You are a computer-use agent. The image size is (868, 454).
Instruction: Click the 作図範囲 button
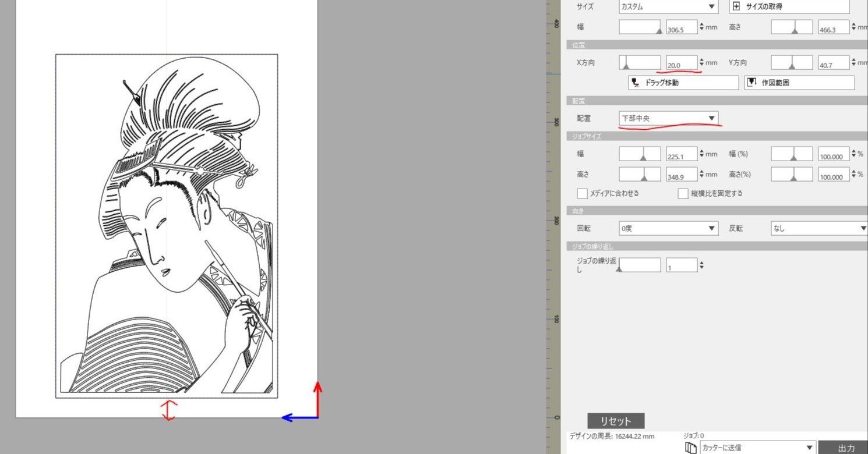pyautogui.click(x=800, y=83)
